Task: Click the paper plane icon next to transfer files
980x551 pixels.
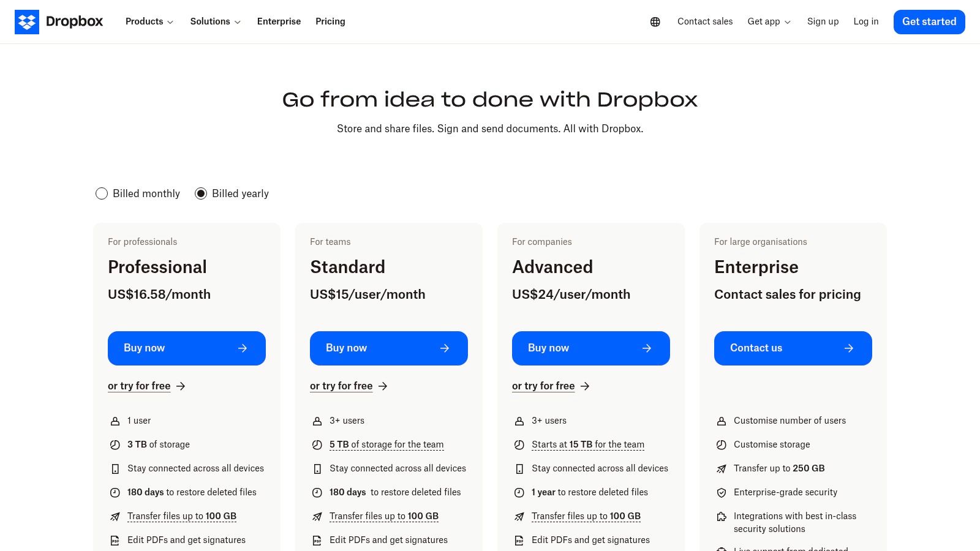Action: point(115,516)
